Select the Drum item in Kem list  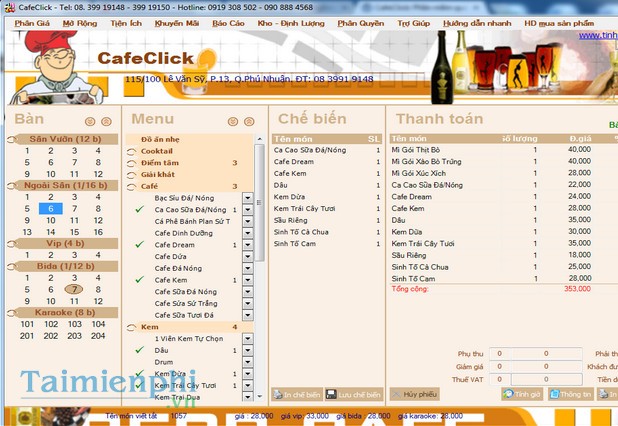(x=164, y=362)
